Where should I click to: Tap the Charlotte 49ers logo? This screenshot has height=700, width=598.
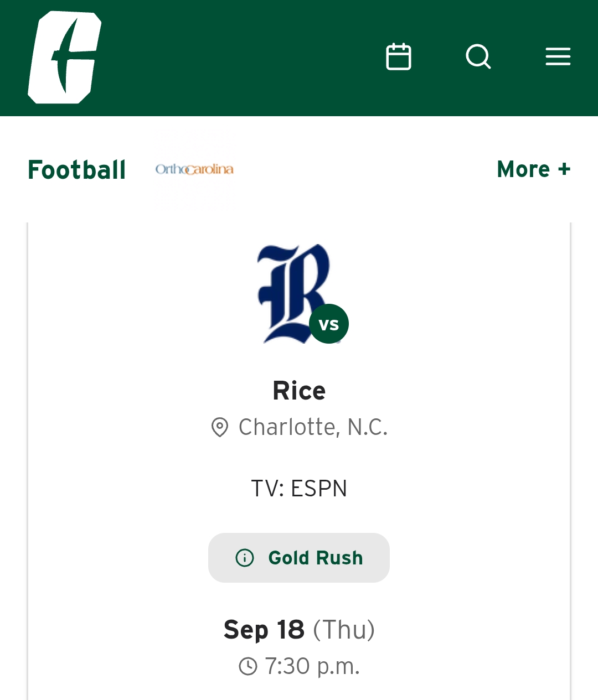pyautogui.click(x=64, y=58)
